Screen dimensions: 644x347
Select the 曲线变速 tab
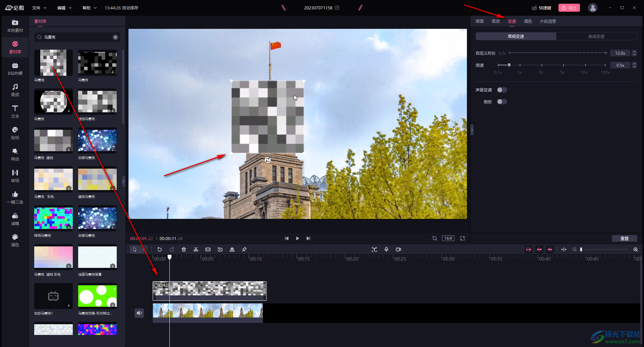(596, 36)
